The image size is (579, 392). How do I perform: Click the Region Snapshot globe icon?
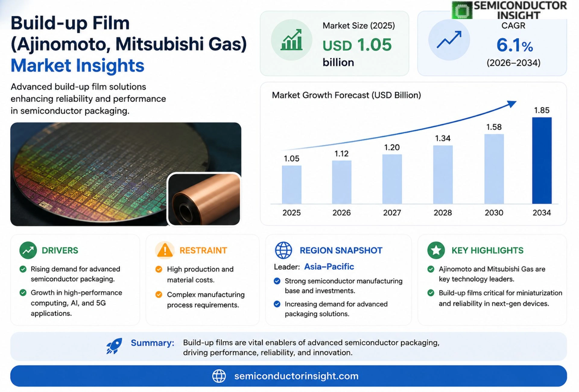coord(283,250)
